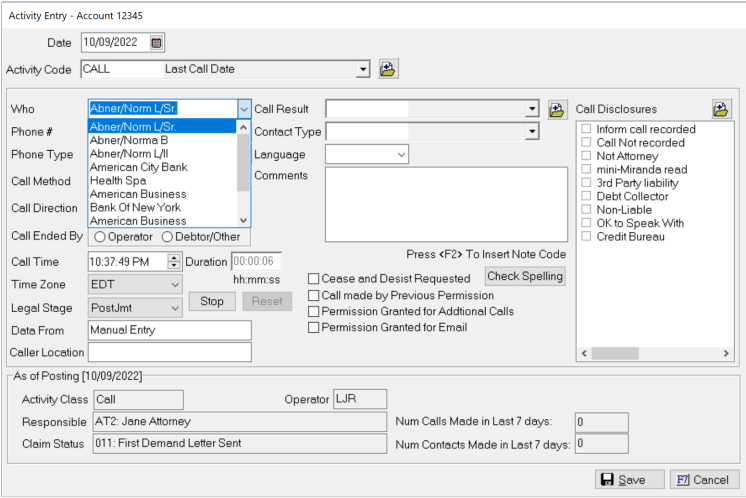This screenshot has width=746, height=498.
Task: Select 'Debtor/Other' radio option
Action: tap(167, 236)
